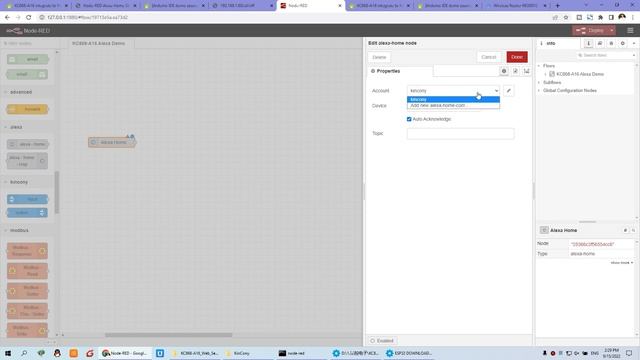Open the Windows Start menu

click(8, 353)
